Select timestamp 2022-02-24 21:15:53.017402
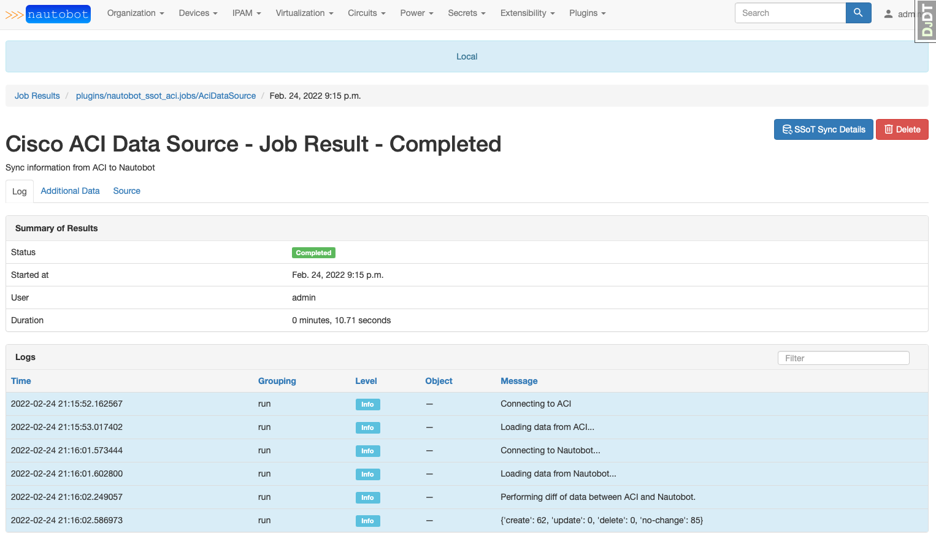The width and height of the screenshot is (936, 560). pos(67,427)
